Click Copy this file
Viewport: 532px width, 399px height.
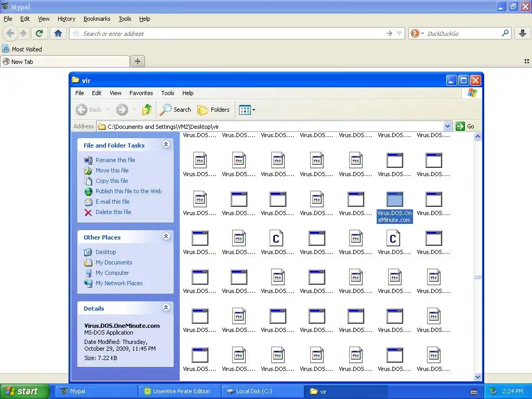112,181
